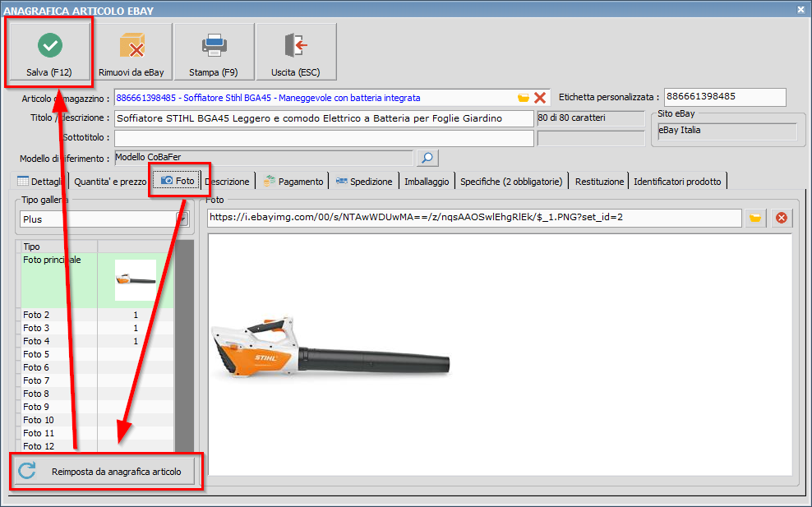Viewport: 812px width, 507px height.
Task: Select the Foto 7 row
Action: click(x=97, y=380)
